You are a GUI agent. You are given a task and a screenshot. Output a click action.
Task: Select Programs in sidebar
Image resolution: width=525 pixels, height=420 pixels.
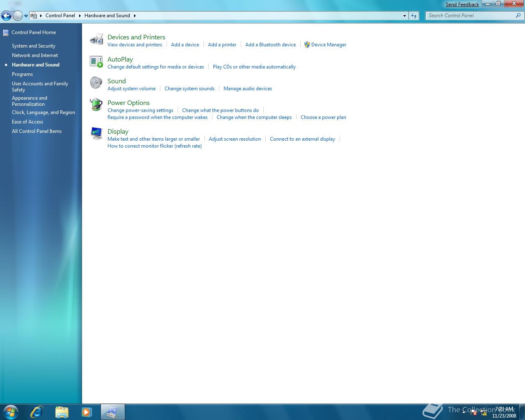click(22, 74)
